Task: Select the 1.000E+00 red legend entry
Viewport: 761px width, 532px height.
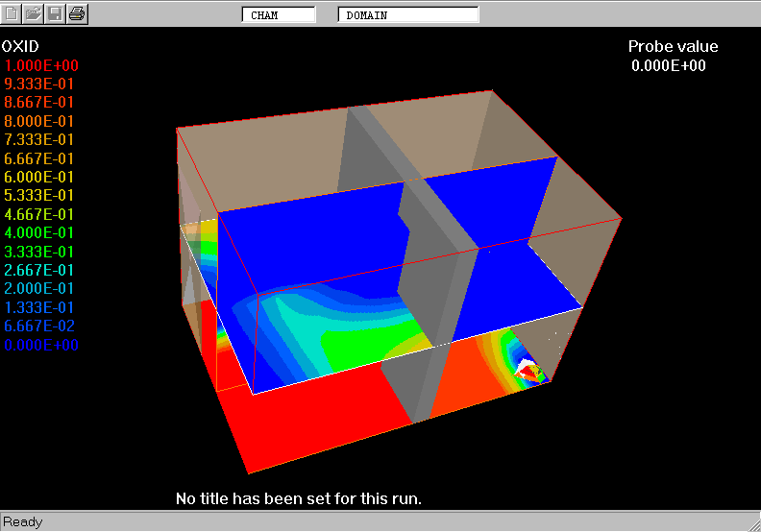Action: click(41, 65)
